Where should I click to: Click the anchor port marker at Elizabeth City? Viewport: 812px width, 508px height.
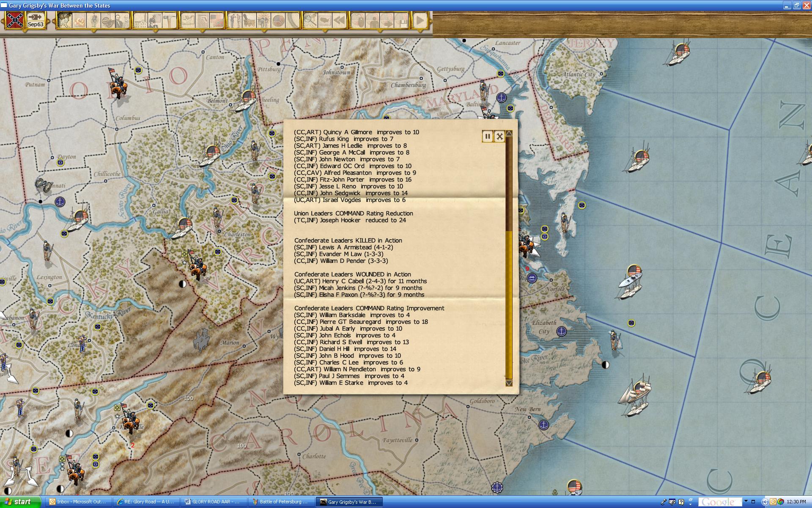561,331
